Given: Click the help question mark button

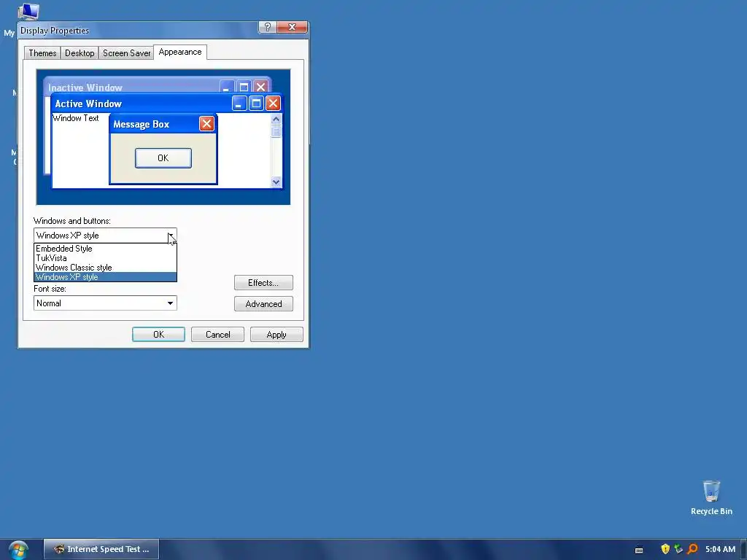Looking at the screenshot, I should coord(267,27).
